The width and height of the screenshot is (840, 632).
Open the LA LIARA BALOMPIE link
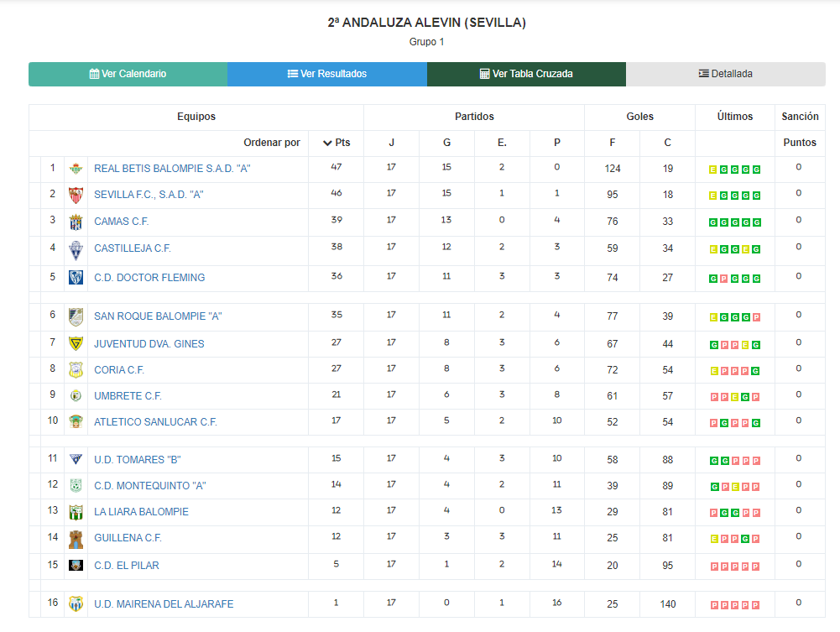tap(142, 512)
